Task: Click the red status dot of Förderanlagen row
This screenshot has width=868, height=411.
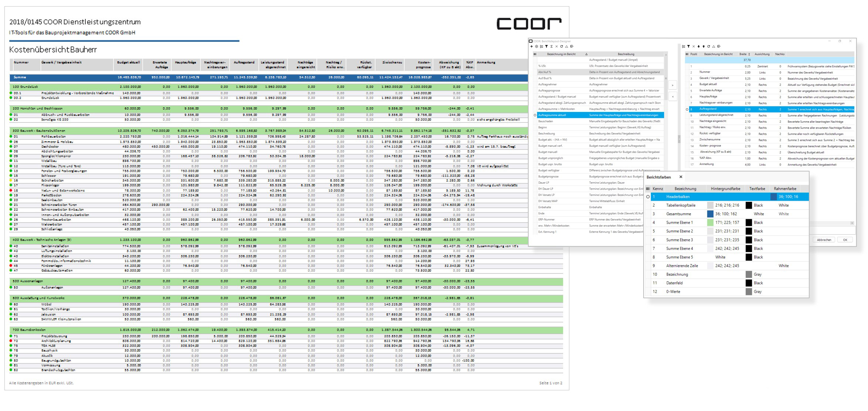Action: (11, 266)
